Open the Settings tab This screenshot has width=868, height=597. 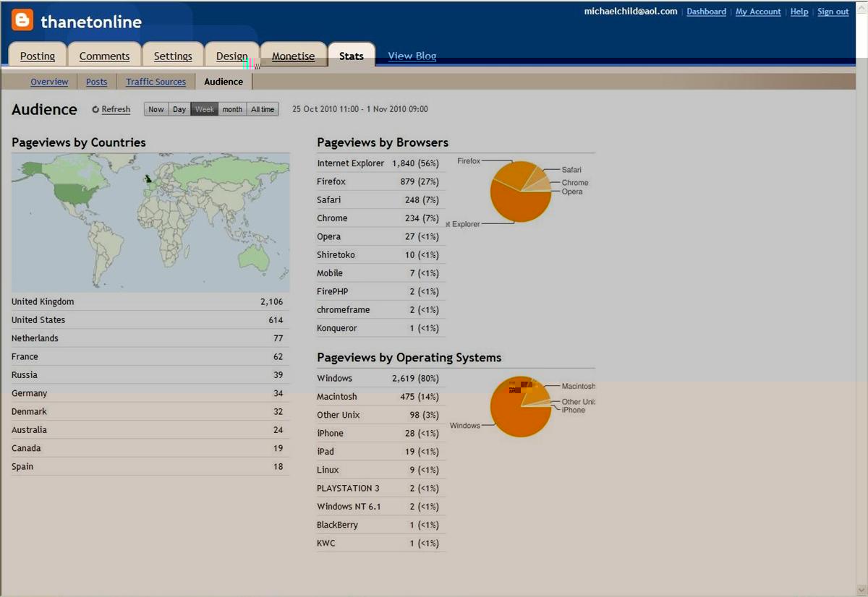click(173, 56)
